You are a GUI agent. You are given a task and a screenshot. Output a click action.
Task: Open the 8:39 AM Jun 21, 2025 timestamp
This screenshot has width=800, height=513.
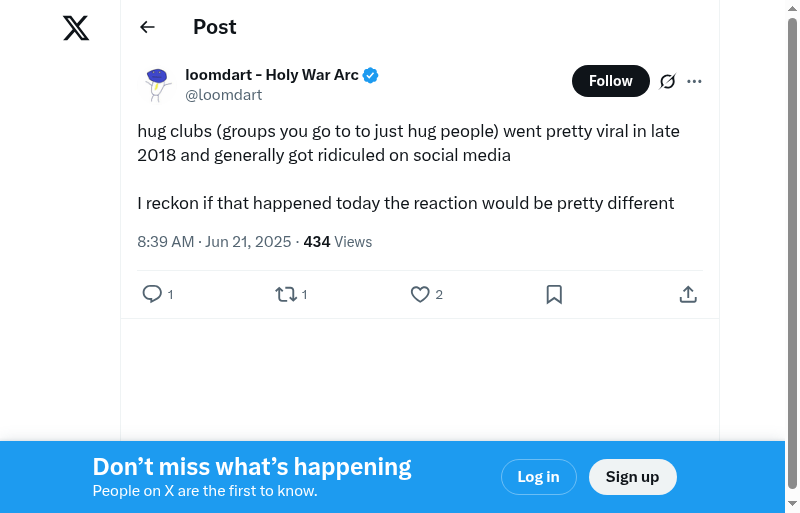click(214, 242)
